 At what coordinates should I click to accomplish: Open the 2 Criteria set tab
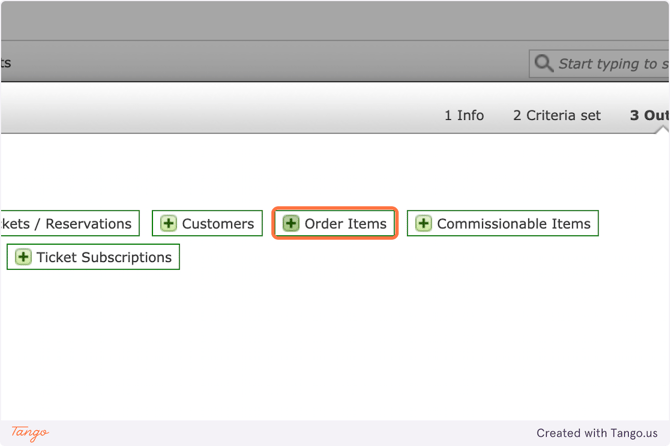(557, 115)
